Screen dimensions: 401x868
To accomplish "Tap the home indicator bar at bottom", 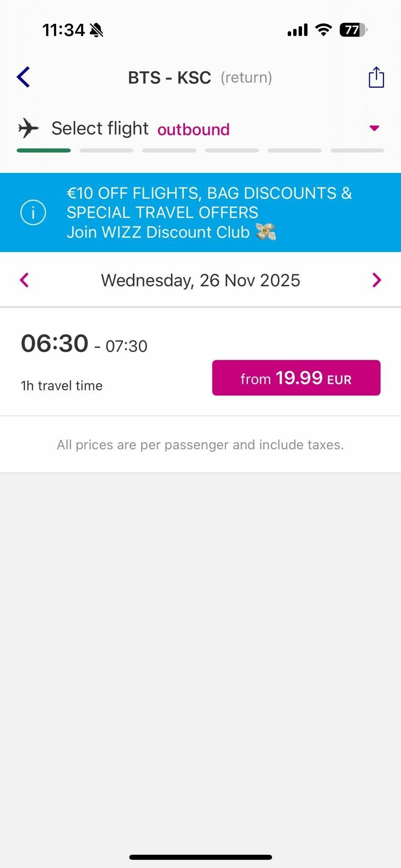I will pyautogui.click(x=200, y=857).
